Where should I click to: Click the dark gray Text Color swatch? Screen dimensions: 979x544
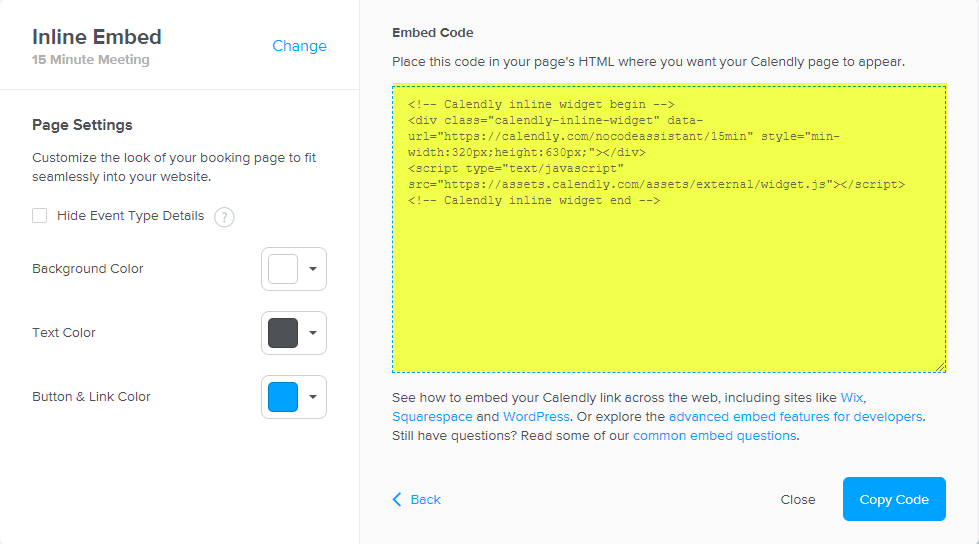pos(283,333)
